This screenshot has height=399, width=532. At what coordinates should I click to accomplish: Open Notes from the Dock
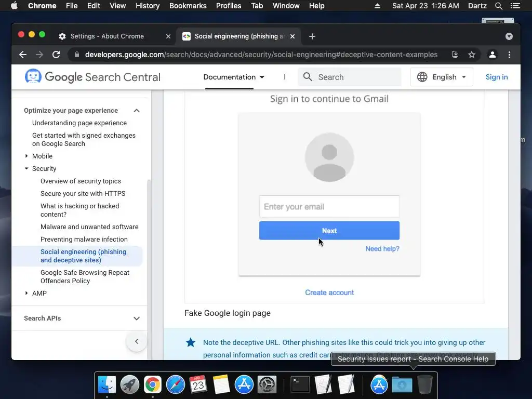click(221, 385)
